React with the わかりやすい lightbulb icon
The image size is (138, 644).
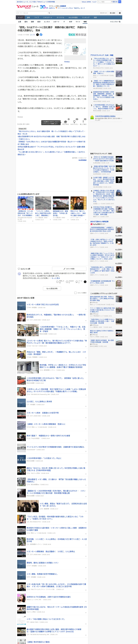(74, 122)
